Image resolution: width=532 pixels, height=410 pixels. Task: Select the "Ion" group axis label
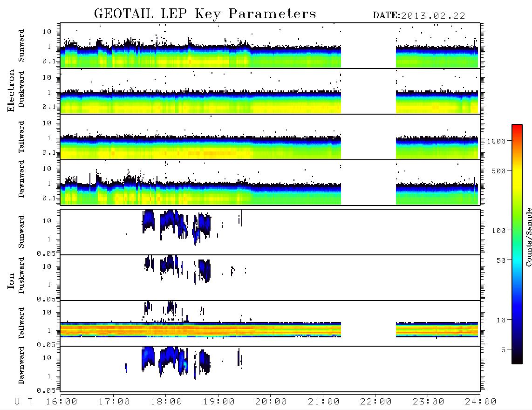[11, 280]
